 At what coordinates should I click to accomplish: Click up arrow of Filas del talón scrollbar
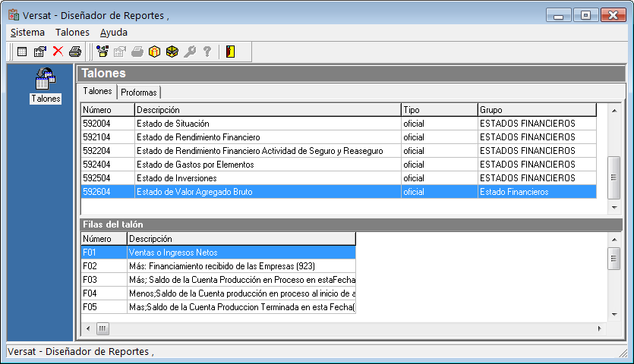614,240
